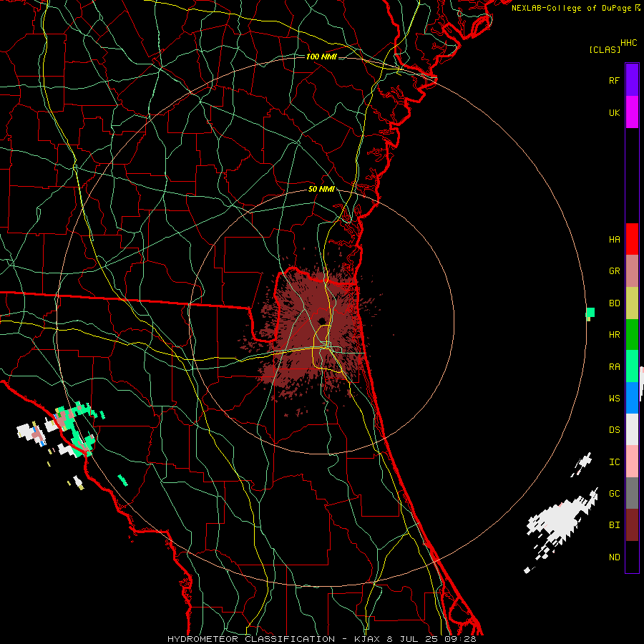The height and width of the screenshot is (644, 644).
Task: Click the 100 NMI range ring label
Action: [321, 57]
